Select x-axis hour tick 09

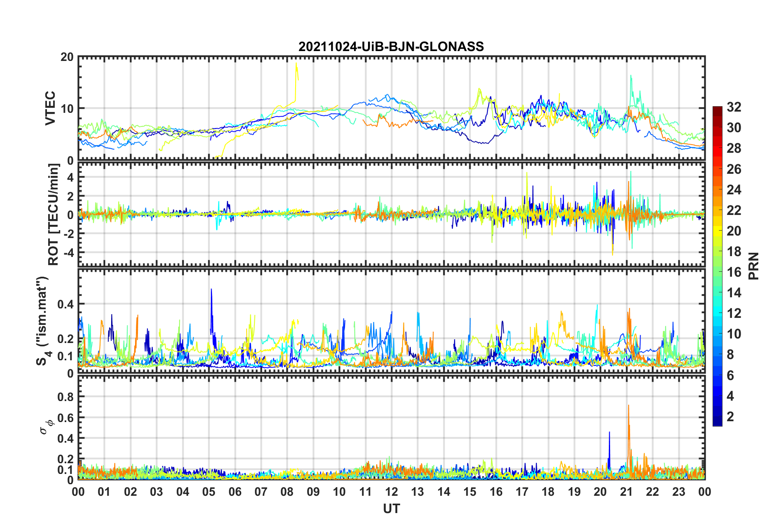(x=313, y=492)
